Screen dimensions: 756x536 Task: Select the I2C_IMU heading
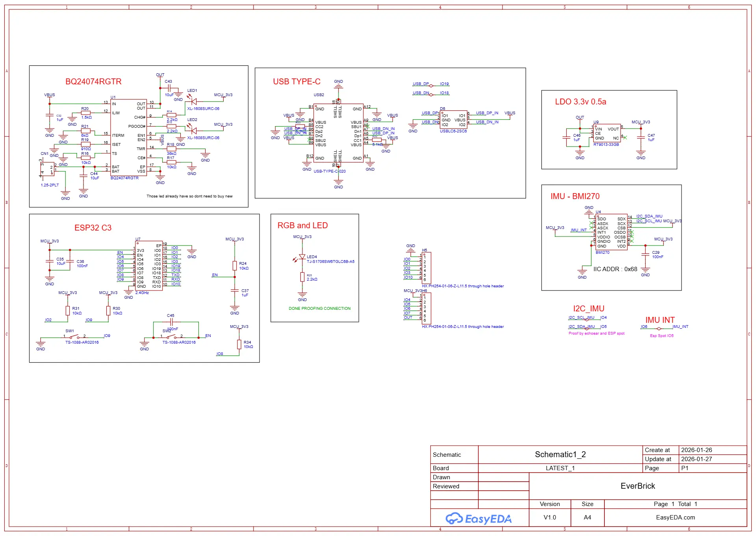click(x=589, y=309)
